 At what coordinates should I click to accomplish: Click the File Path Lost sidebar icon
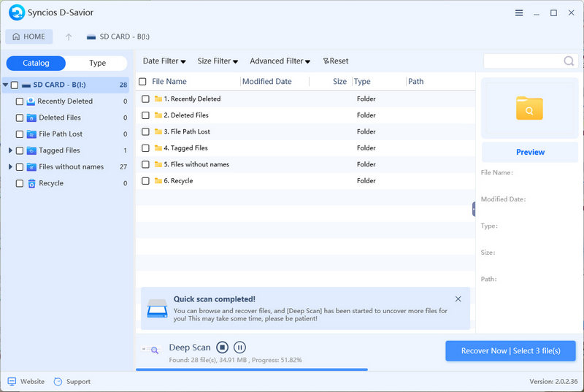31,134
